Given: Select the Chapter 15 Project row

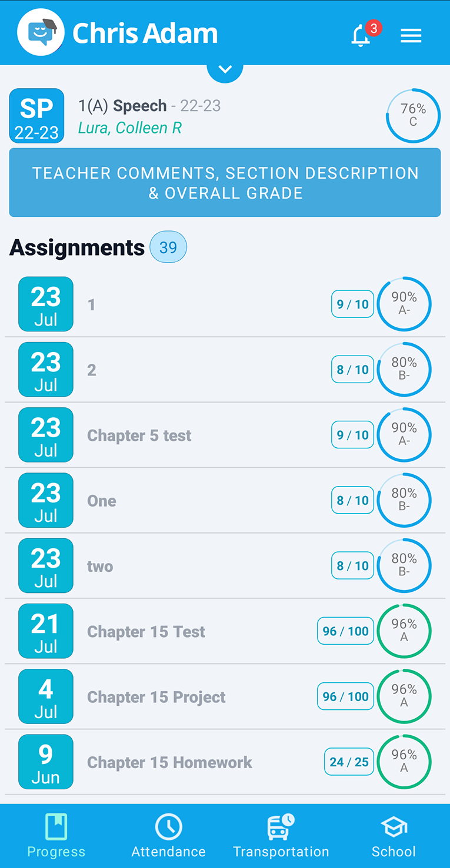Looking at the screenshot, I should coord(156,697).
